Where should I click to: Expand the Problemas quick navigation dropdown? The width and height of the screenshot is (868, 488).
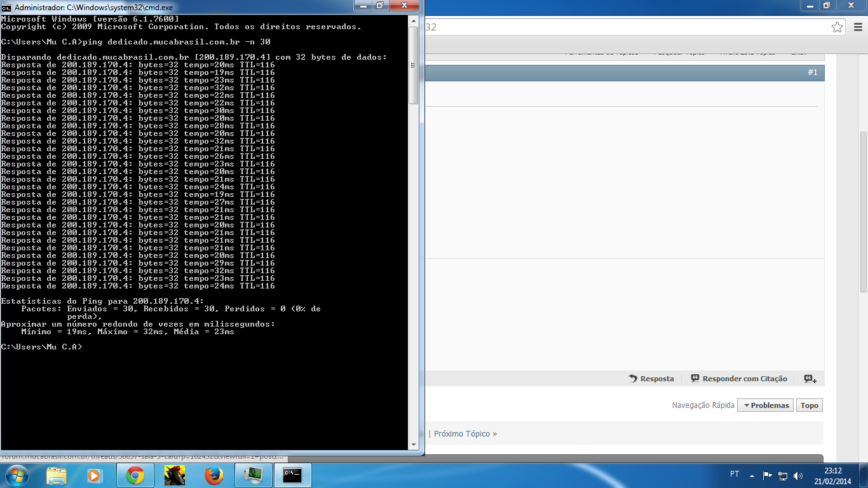765,405
